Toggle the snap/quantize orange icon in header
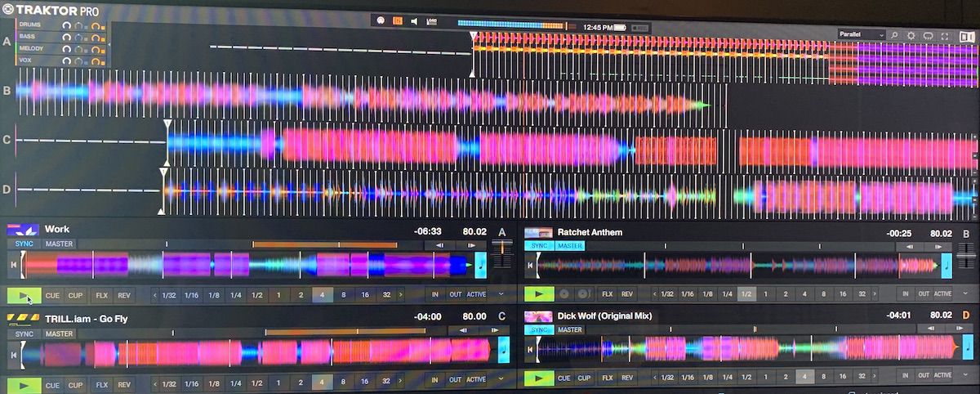This screenshot has width=980, height=394. click(x=398, y=20)
